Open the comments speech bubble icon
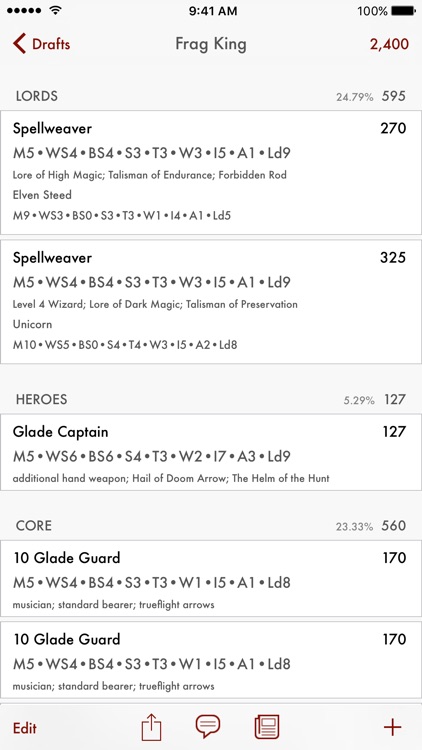The width and height of the screenshot is (422, 750). pyautogui.click(x=208, y=727)
